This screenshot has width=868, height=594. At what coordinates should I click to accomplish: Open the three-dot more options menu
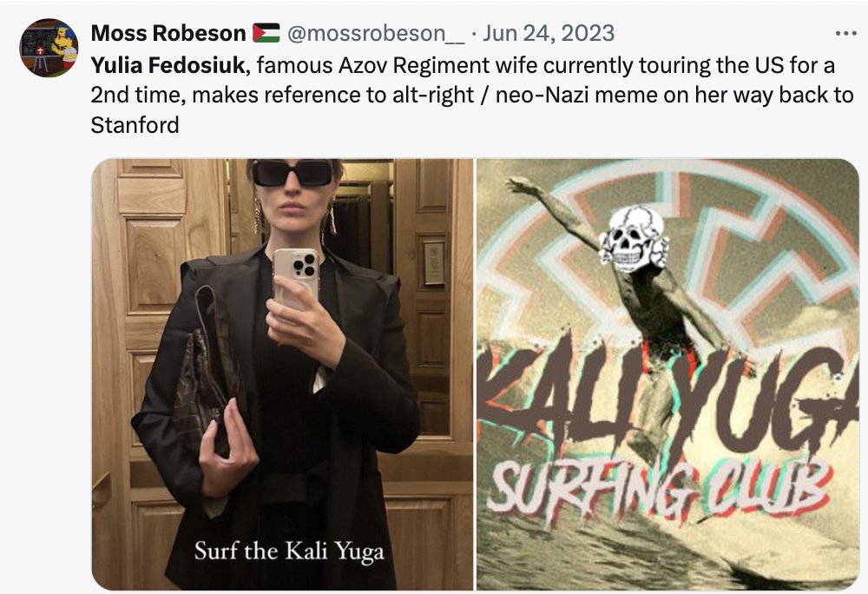[845, 34]
